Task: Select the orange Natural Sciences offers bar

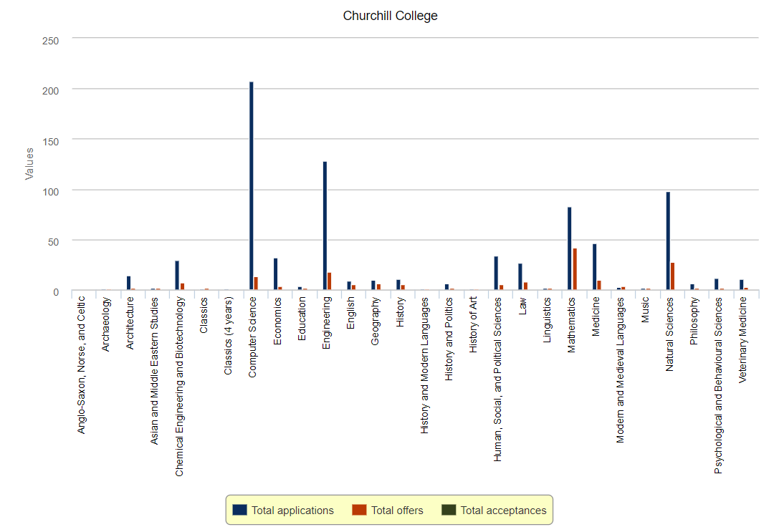Action: pyautogui.click(x=672, y=276)
